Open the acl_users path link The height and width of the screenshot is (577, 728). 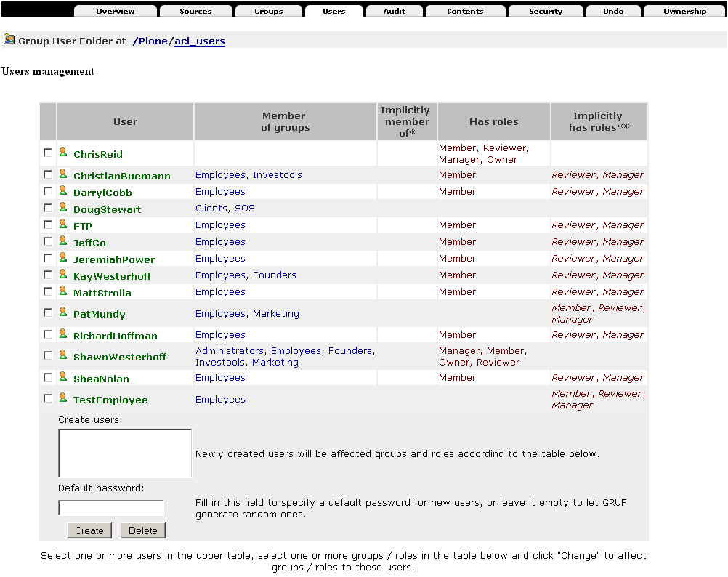tap(200, 41)
